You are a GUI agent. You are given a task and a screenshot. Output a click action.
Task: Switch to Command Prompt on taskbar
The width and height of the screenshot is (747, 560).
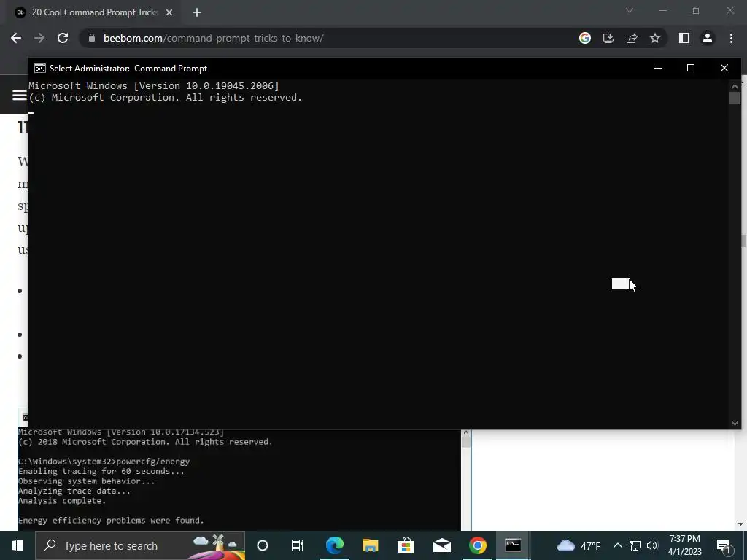point(513,545)
